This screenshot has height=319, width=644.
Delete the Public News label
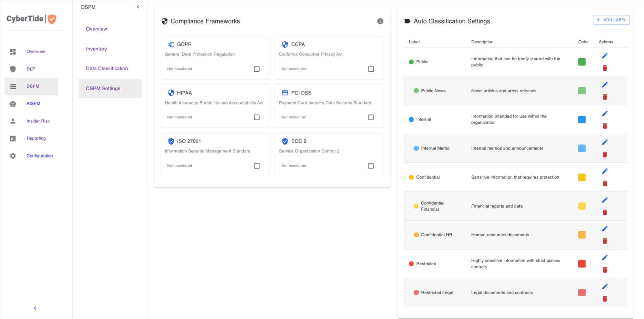click(x=605, y=97)
